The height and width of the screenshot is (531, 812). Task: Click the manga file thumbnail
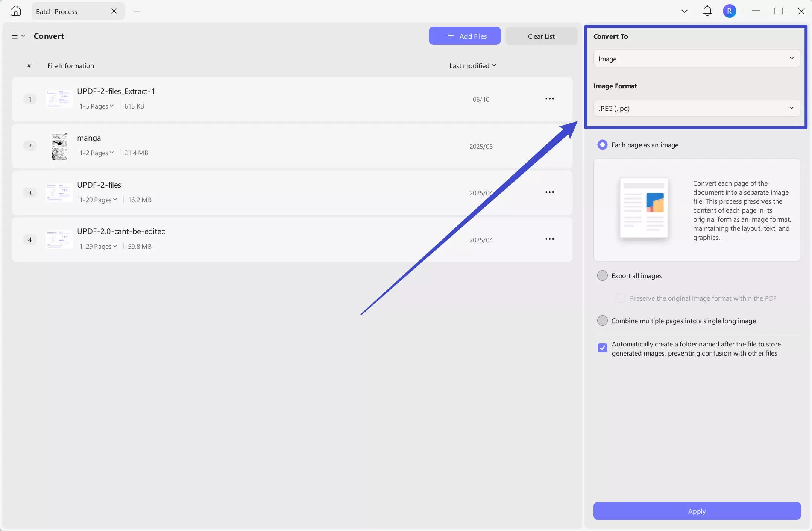tap(59, 146)
